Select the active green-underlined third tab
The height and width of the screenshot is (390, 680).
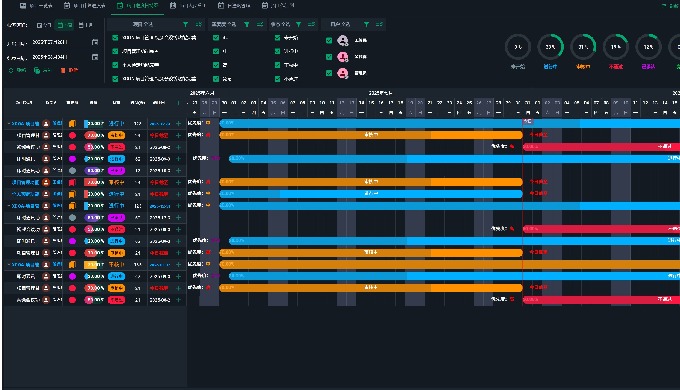pos(137,6)
